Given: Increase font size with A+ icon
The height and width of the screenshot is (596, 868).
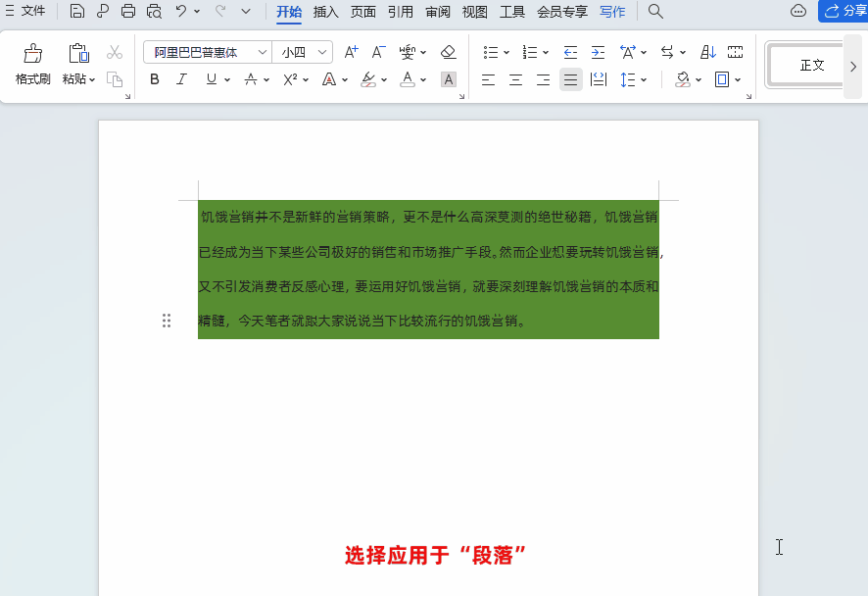Looking at the screenshot, I should [x=351, y=52].
